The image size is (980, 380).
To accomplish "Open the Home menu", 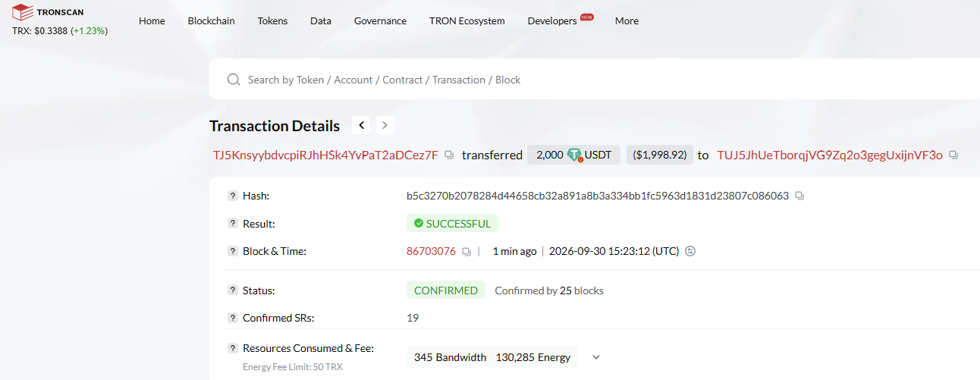I will coord(152,20).
